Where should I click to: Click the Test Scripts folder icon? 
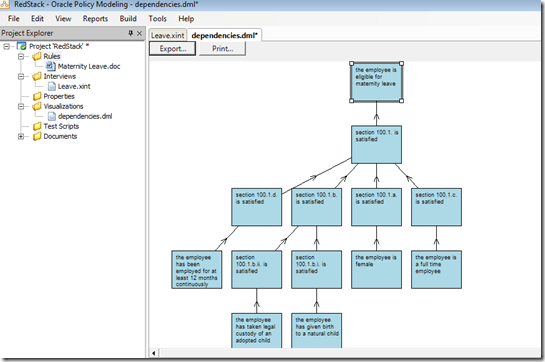tap(37, 126)
